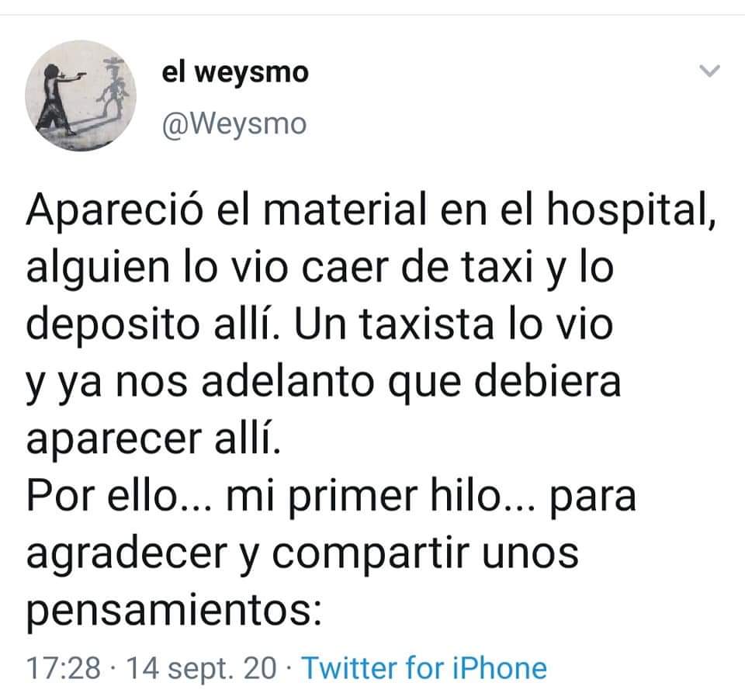Click the text "deposito allí. Un taxista lo vio"

point(320,324)
